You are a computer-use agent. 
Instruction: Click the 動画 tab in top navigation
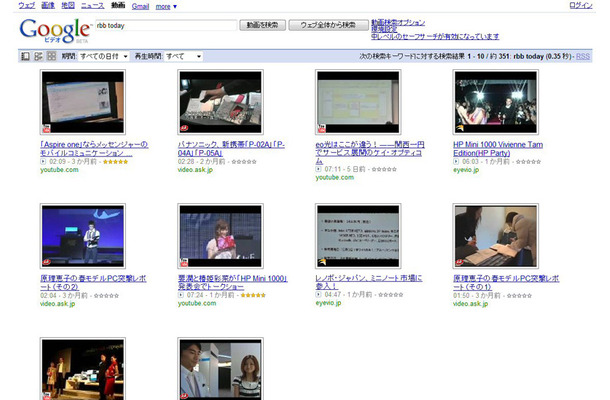(118, 5)
